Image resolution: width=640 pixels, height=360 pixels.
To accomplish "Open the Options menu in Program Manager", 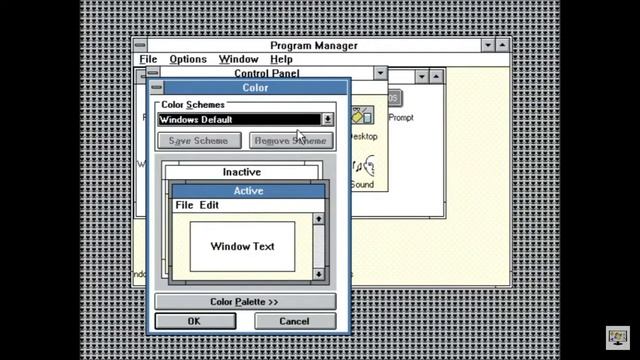I will 188,59.
